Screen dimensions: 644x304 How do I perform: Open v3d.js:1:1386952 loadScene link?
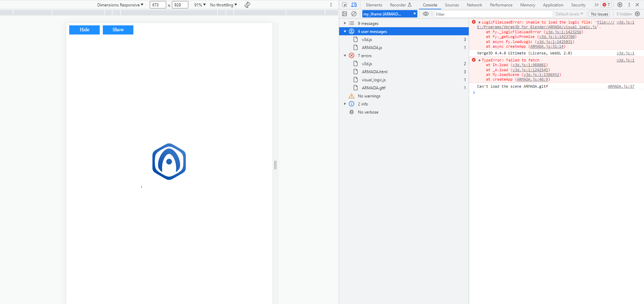[x=541, y=75]
